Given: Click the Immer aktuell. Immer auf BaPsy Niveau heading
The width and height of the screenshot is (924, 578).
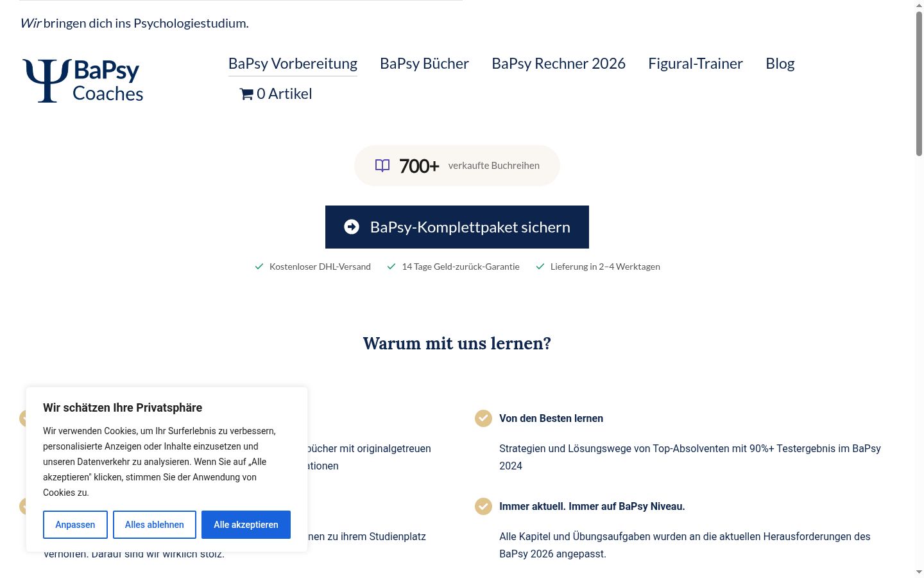Looking at the screenshot, I should click(592, 506).
